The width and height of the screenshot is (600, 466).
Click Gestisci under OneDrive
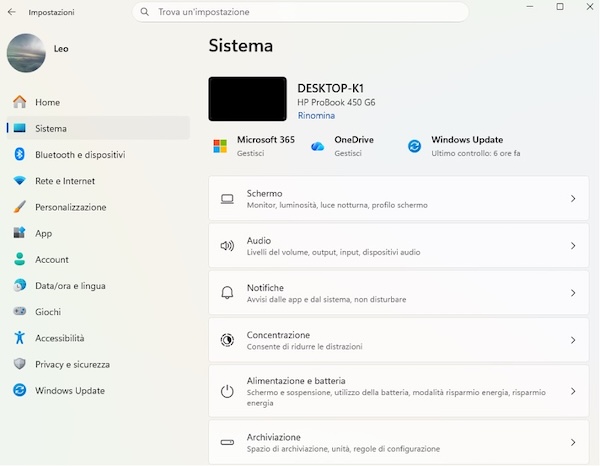point(348,153)
